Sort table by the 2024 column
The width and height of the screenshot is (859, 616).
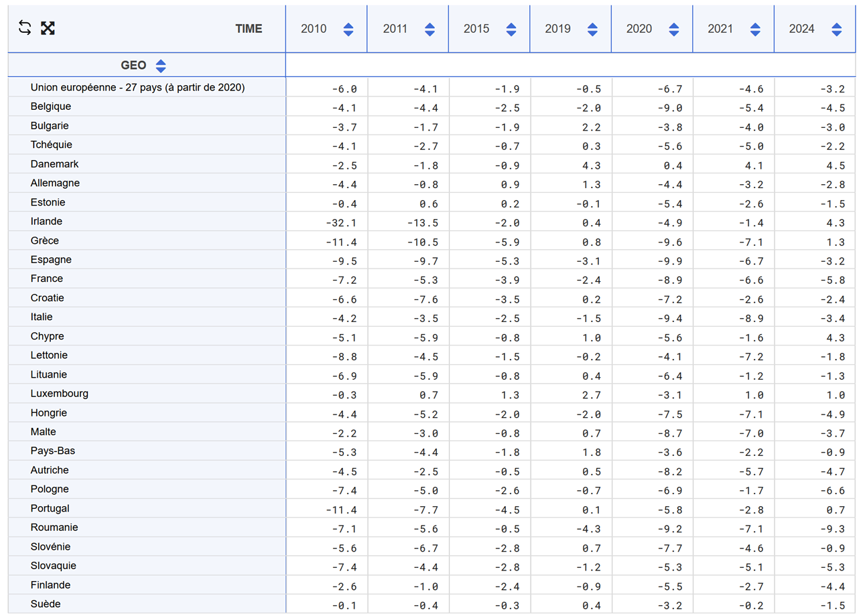[836, 29]
